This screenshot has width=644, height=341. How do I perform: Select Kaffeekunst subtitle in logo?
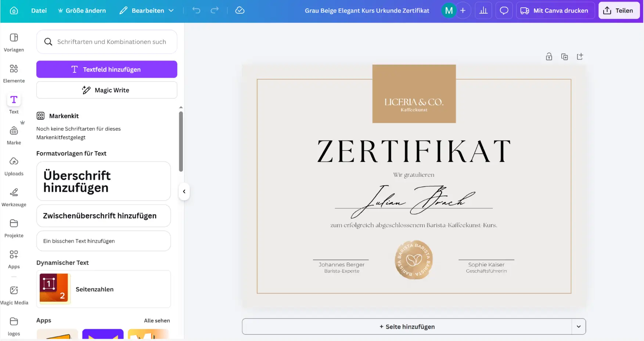tap(414, 110)
